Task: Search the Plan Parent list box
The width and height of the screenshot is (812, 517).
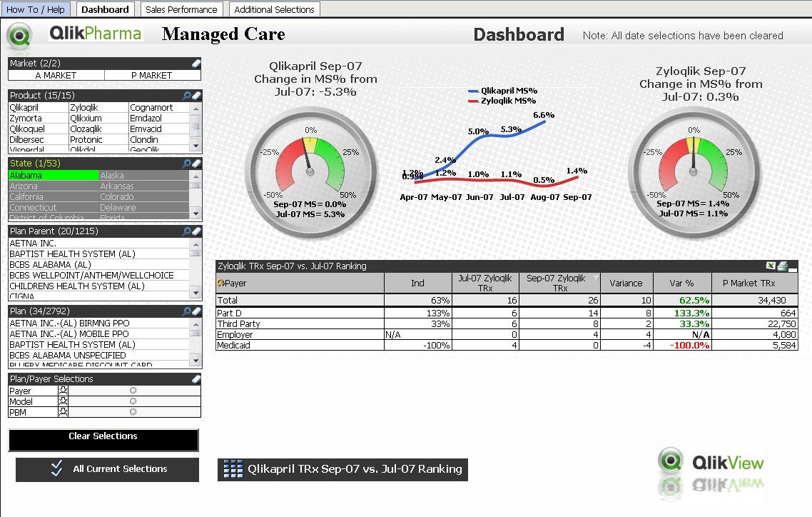Action: pos(187,231)
